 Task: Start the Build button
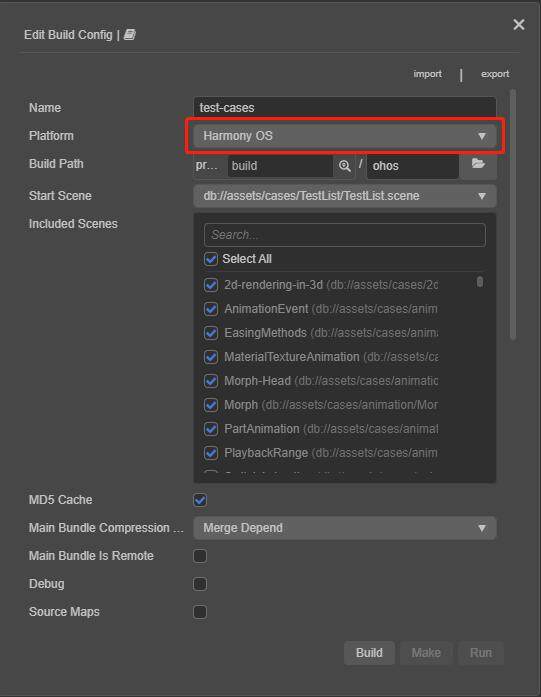369,653
